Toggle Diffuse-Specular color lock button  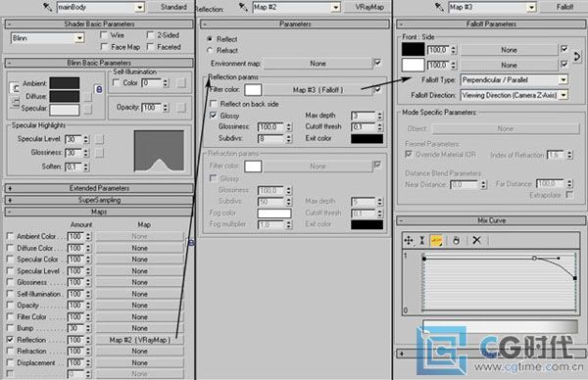coord(15,102)
